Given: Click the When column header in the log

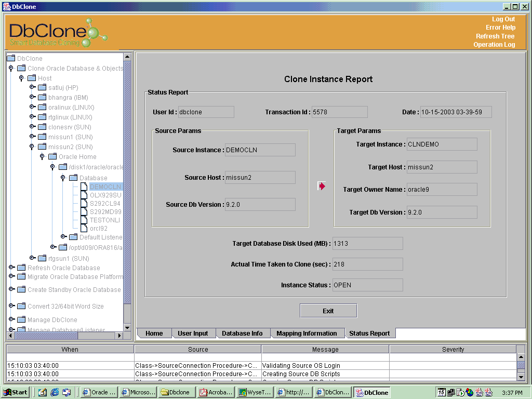Looking at the screenshot, I should [70, 349].
